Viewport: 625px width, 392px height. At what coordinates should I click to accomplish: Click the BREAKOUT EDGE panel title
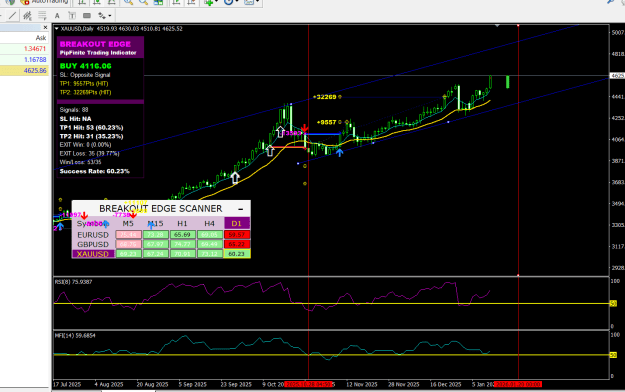click(95, 44)
